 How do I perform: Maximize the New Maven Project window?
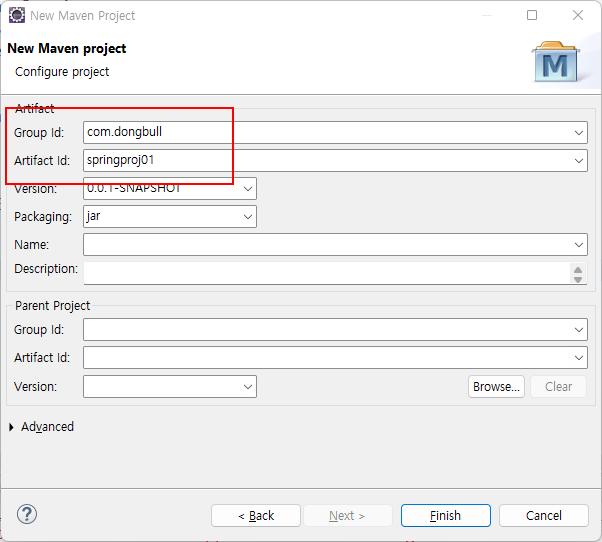click(x=532, y=15)
